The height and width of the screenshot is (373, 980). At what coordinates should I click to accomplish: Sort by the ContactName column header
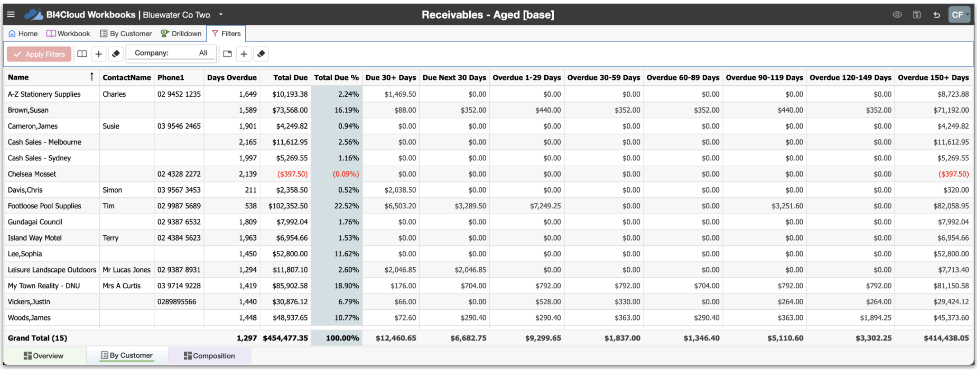pyautogui.click(x=127, y=77)
